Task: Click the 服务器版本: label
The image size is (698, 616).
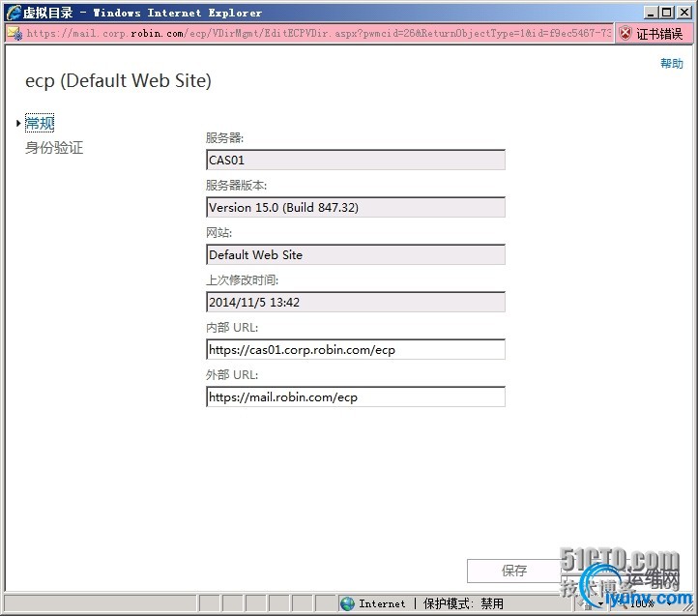Action: (236, 186)
